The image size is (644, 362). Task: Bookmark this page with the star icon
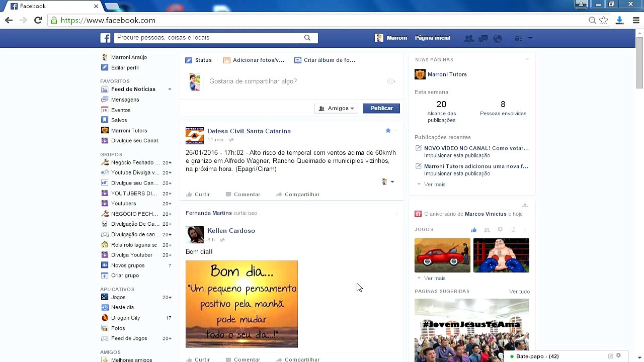[604, 21]
